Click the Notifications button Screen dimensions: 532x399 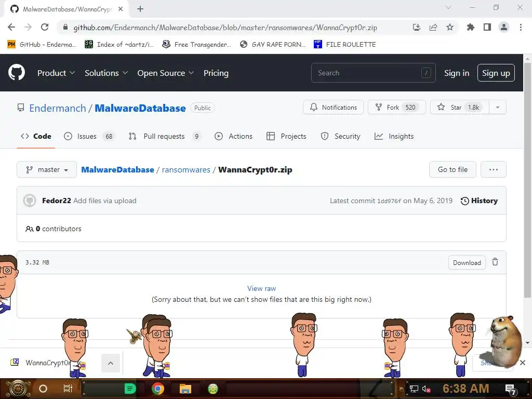333,107
